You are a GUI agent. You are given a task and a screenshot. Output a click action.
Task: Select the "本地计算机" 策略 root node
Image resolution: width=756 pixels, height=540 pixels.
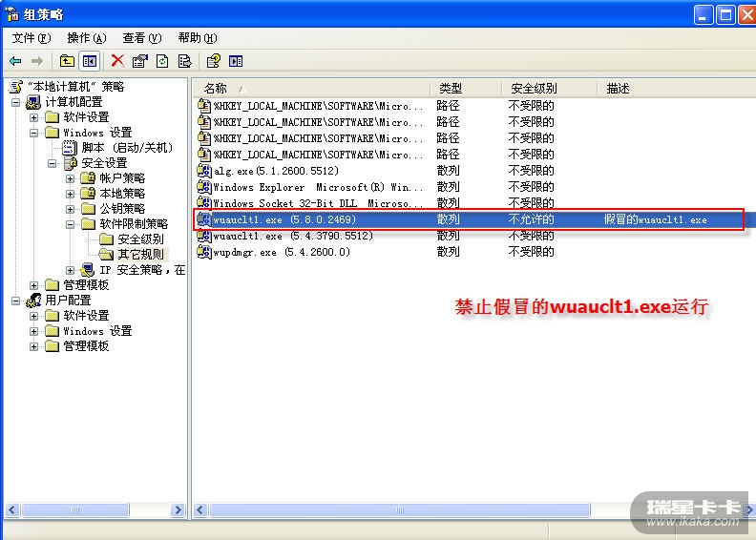75,87
